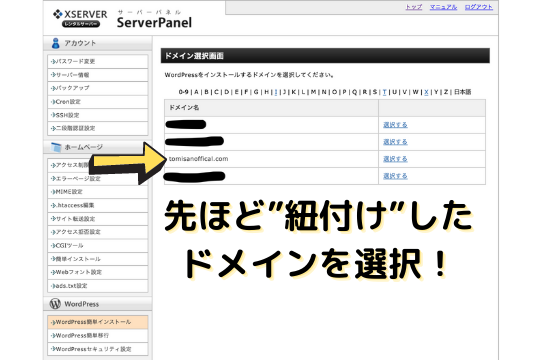The width and height of the screenshot is (542, 360).
Task: Open サイト転送設定 in the sidebar
Action: coord(97,219)
